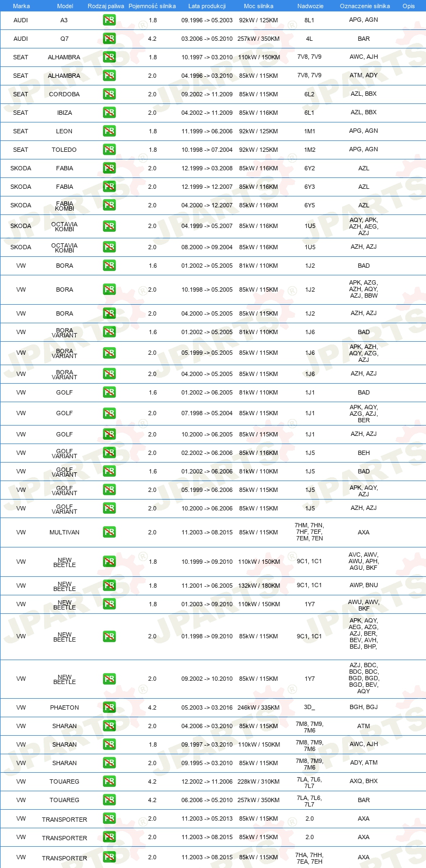Click the Moc silnika column header
Viewport: 426px width, 868px height.
(x=259, y=6)
